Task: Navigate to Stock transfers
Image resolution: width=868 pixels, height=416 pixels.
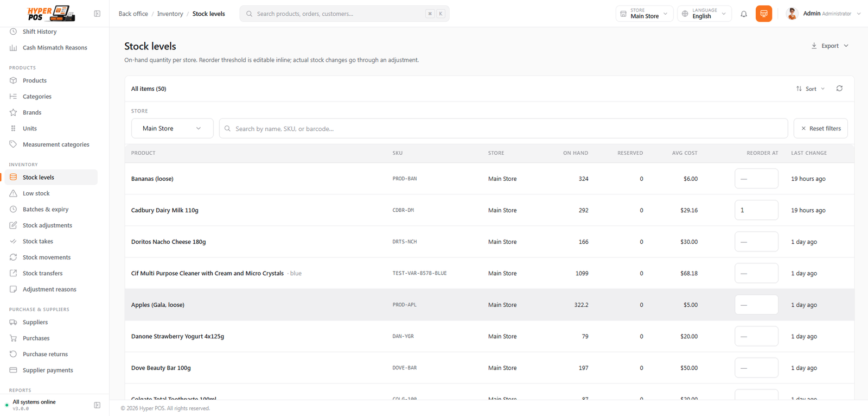Action: coord(51,273)
